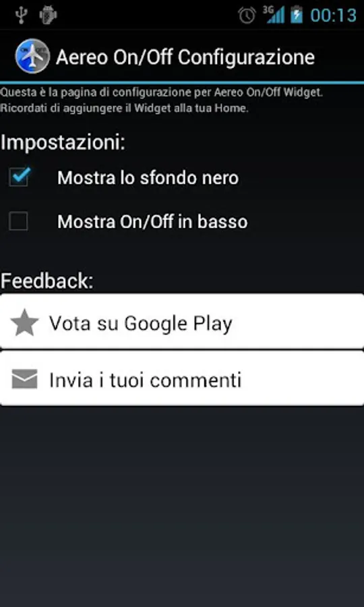The height and width of the screenshot is (607, 364).
Task: Tap the battery charging icon
Action: (297, 14)
